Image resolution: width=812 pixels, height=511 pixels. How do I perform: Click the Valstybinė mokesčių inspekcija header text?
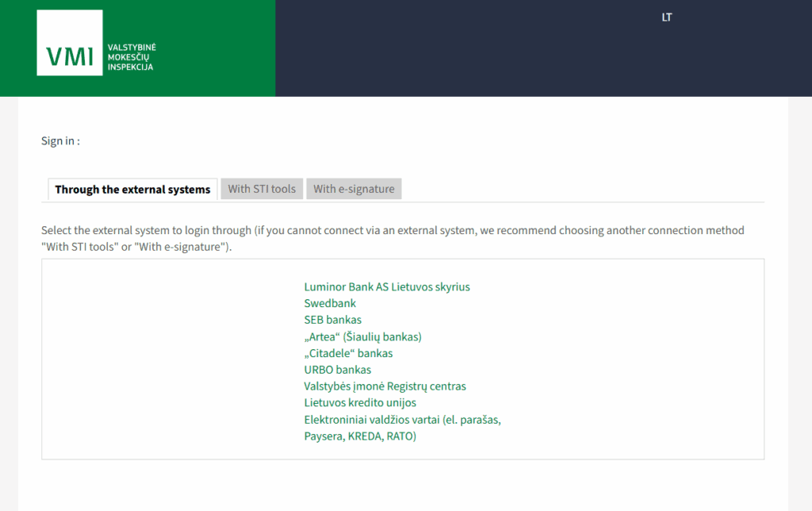132,57
